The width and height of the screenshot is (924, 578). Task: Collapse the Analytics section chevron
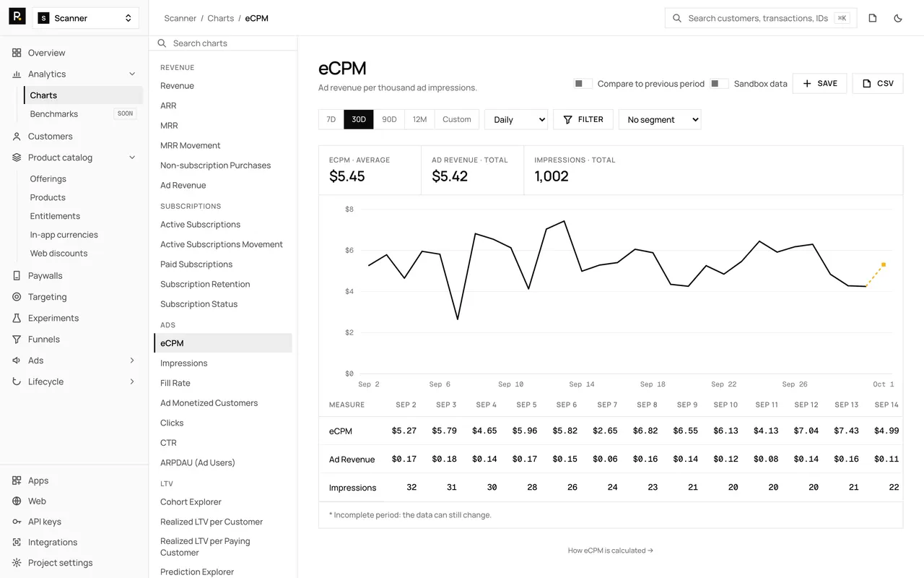[132, 74]
